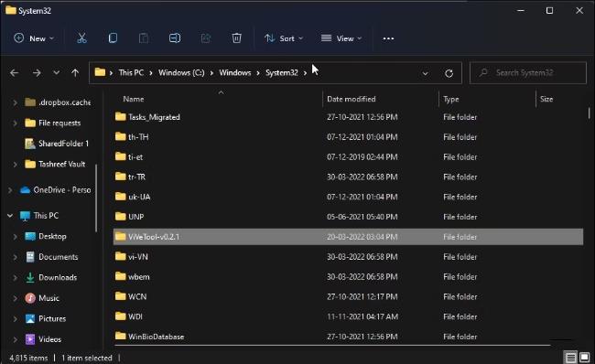This screenshot has width=595, height=364.
Task: Sort by Date modified column header
Action: [351, 99]
